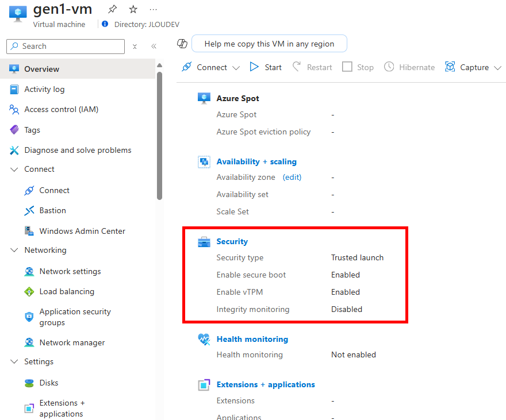Click the Network settings icon

[29, 271]
